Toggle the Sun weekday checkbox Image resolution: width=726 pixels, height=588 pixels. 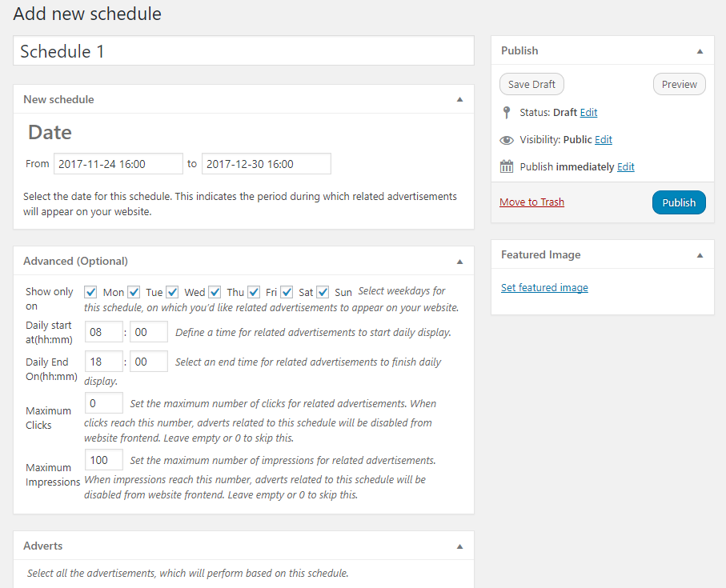pyautogui.click(x=323, y=292)
